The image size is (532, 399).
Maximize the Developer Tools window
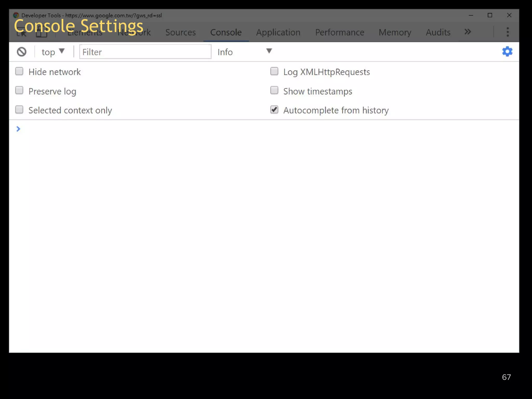(x=490, y=15)
